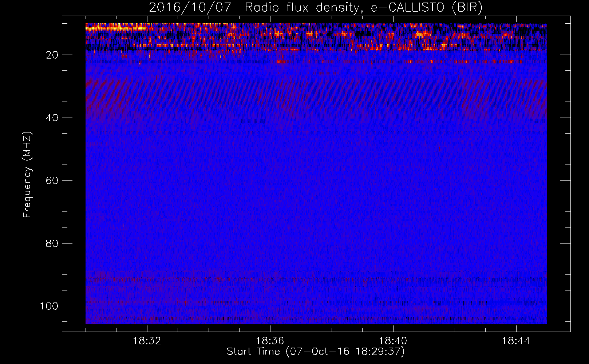Click the plot title '2016/10/07 Radio flux density'

316,8
